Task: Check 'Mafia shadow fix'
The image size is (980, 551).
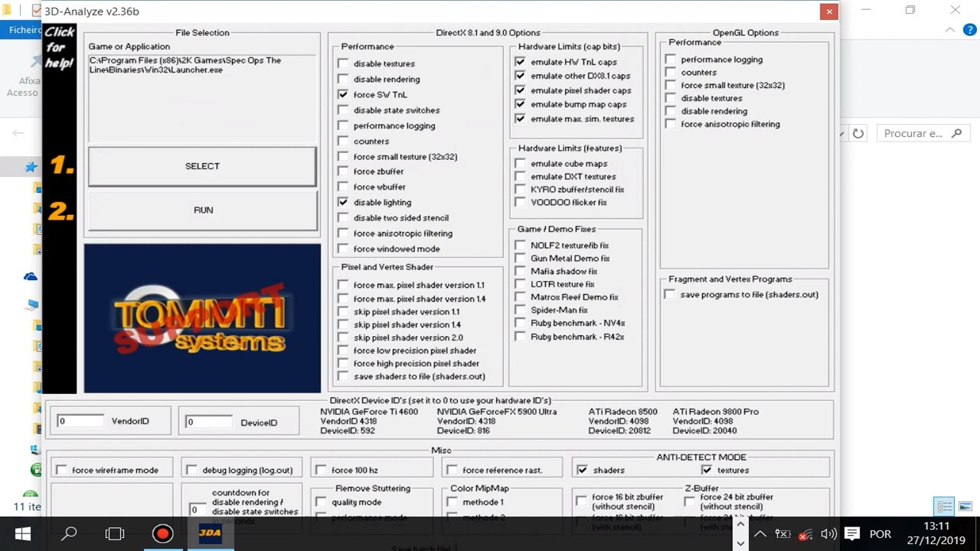Action: point(521,271)
